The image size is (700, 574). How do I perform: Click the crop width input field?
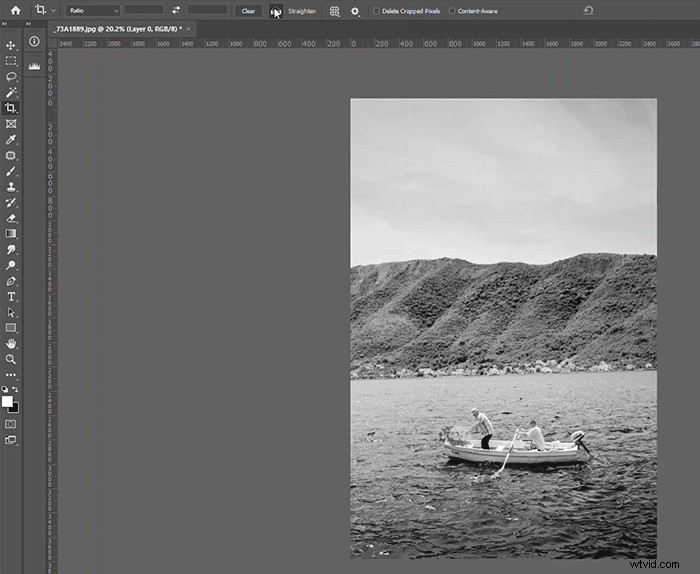(x=144, y=10)
